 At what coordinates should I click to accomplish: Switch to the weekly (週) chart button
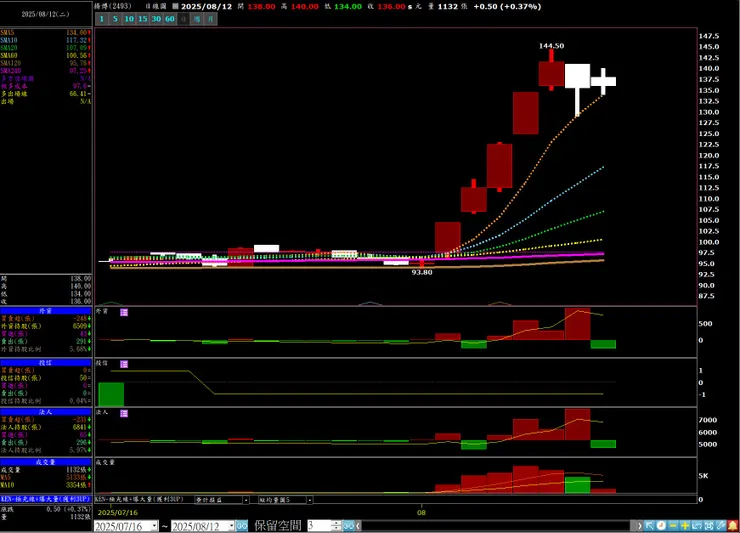tap(197, 19)
